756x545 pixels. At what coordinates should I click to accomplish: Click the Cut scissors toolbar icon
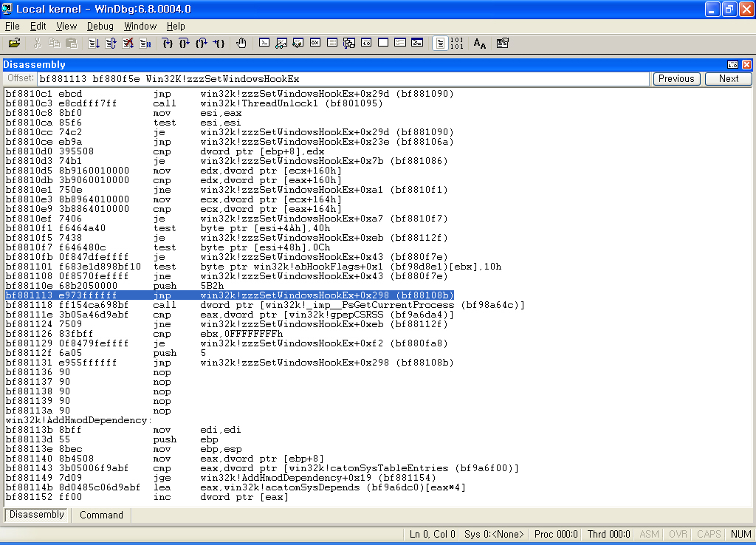(x=37, y=44)
